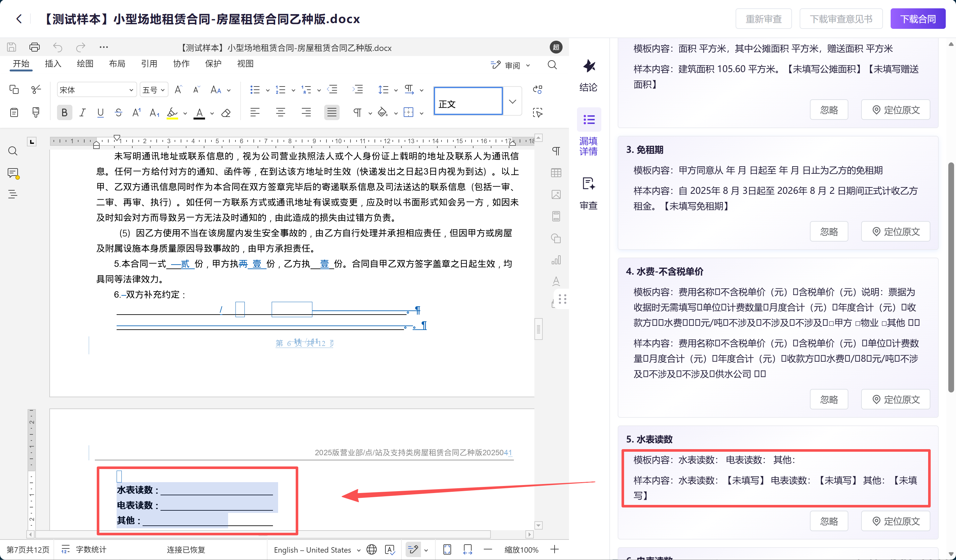Toggle italic formatting button
The height and width of the screenshot is (560, 956).
click(82, 113)
